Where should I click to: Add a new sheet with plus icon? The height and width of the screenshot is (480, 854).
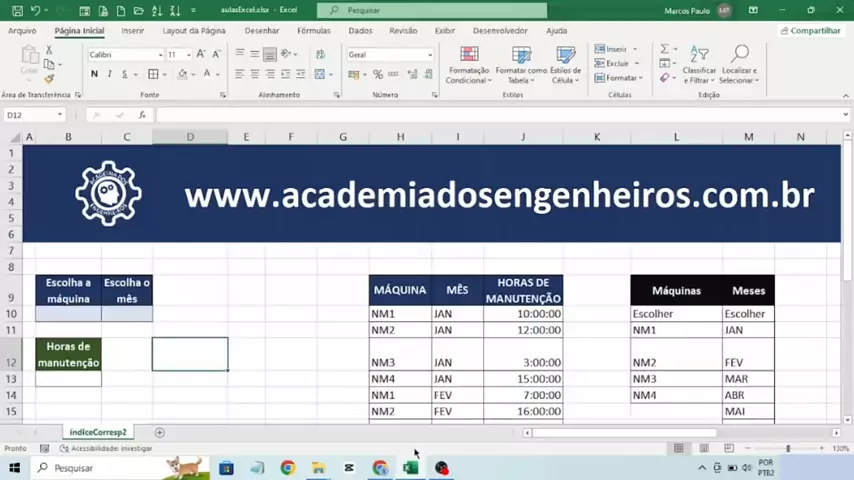(159, 433)
